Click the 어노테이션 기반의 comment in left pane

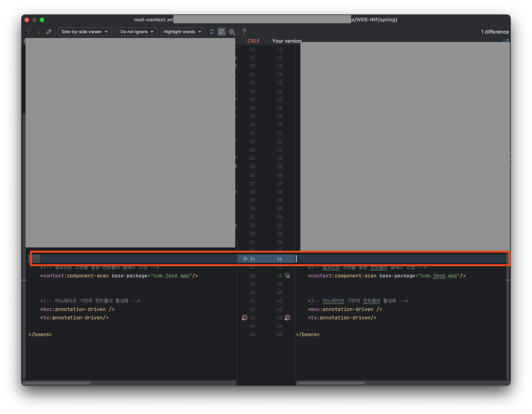[x=90, y=301]
